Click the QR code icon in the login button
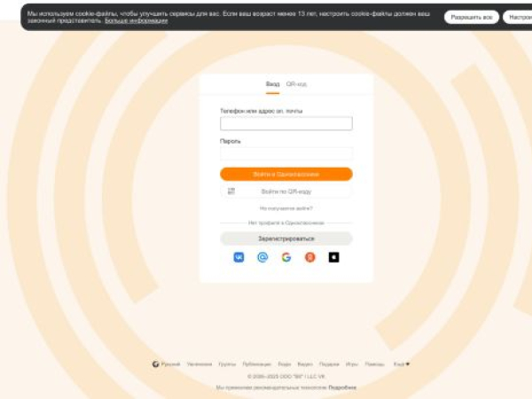532x399 pixels. coord(231,191)
